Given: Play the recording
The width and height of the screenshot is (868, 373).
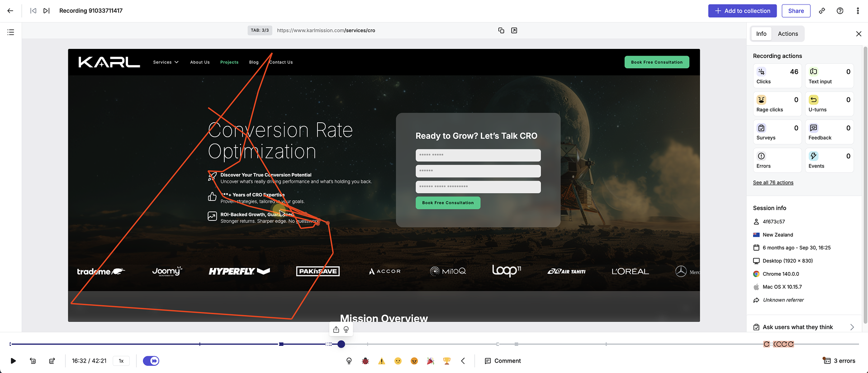Looking at the screenshot, I should (13, 361).
